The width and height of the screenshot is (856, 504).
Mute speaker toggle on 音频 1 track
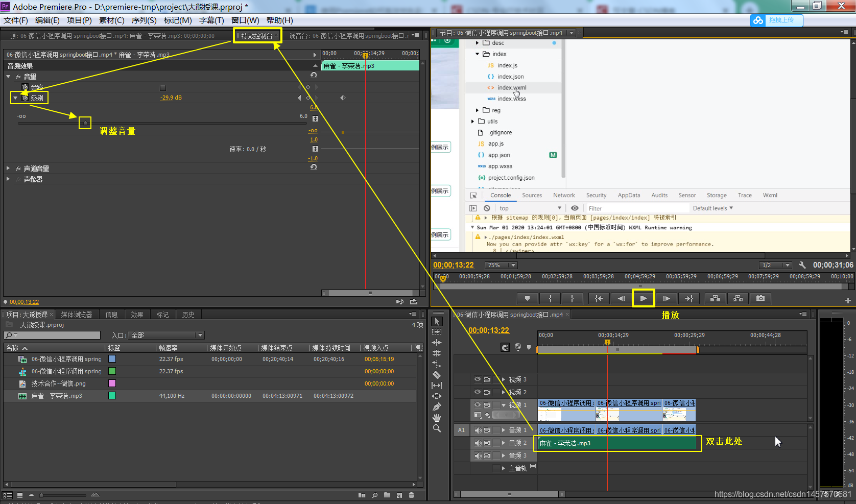[478, 430]
